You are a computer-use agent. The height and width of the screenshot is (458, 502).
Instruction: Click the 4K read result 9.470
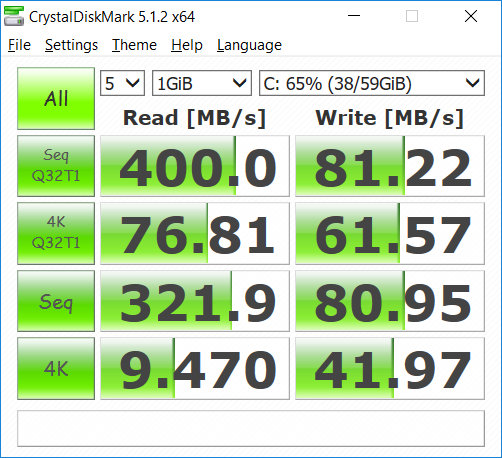[195, 368]
